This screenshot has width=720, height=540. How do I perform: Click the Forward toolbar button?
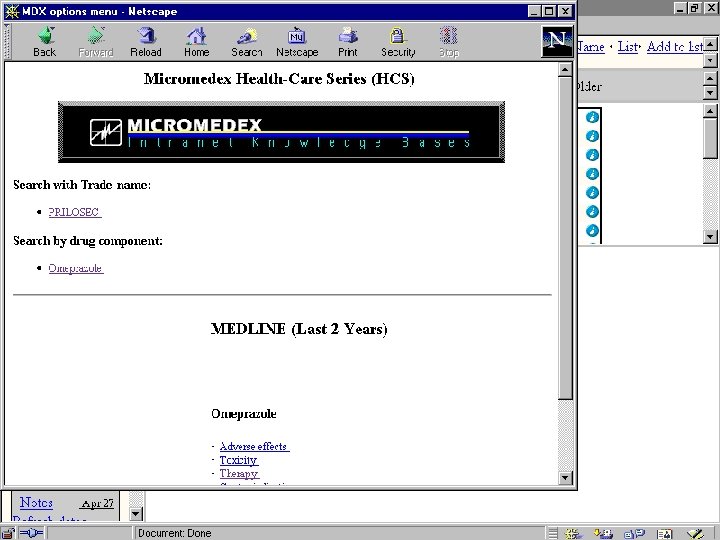(x=96, y=42)
